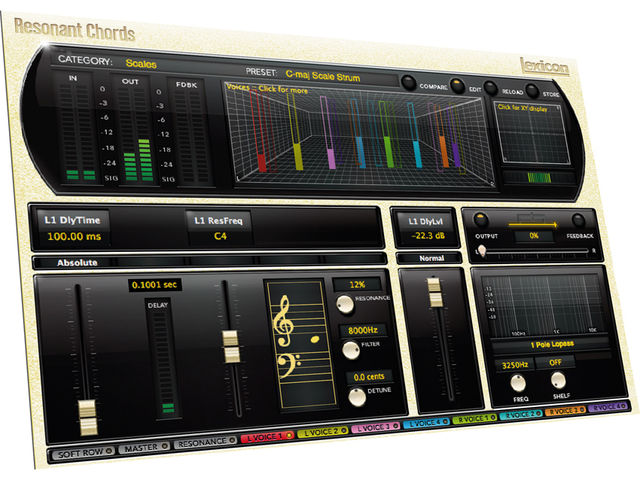Viewport: 640px width, 480px height.
Task: Click the Absolute mode button
Action: pos(77,262)
